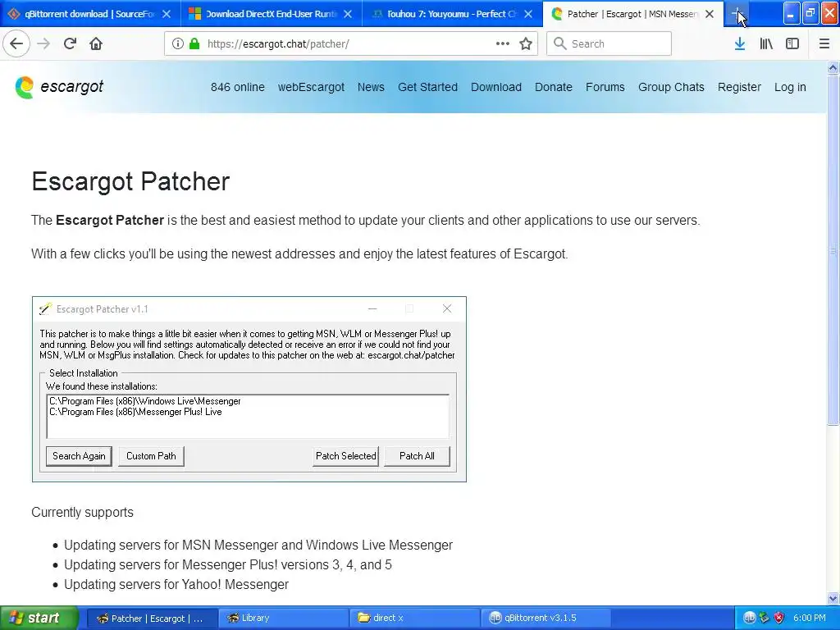
Task: Click the window restore button
Action: point(810,13)
